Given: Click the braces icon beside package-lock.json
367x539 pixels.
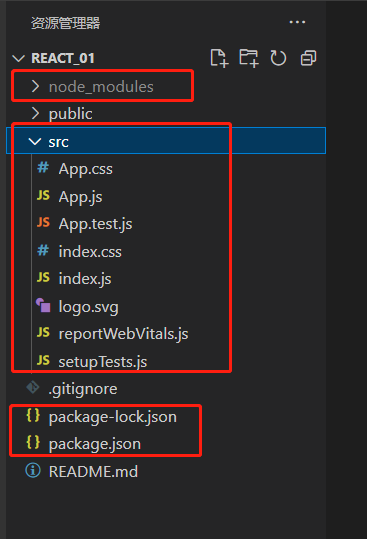Looking at the screenshot, I should point(33,415).
